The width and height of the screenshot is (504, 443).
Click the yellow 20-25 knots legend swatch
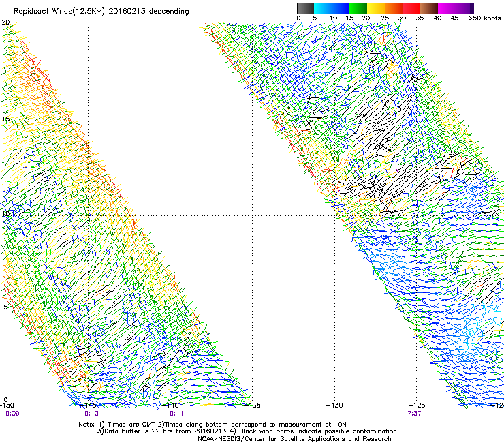tap(376, 8)
